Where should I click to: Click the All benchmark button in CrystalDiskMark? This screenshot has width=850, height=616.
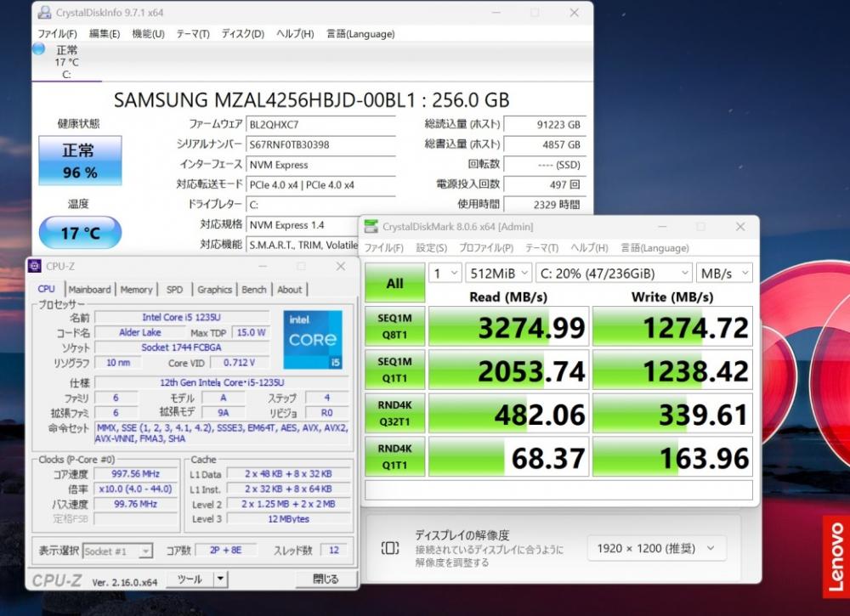point(394,283)
